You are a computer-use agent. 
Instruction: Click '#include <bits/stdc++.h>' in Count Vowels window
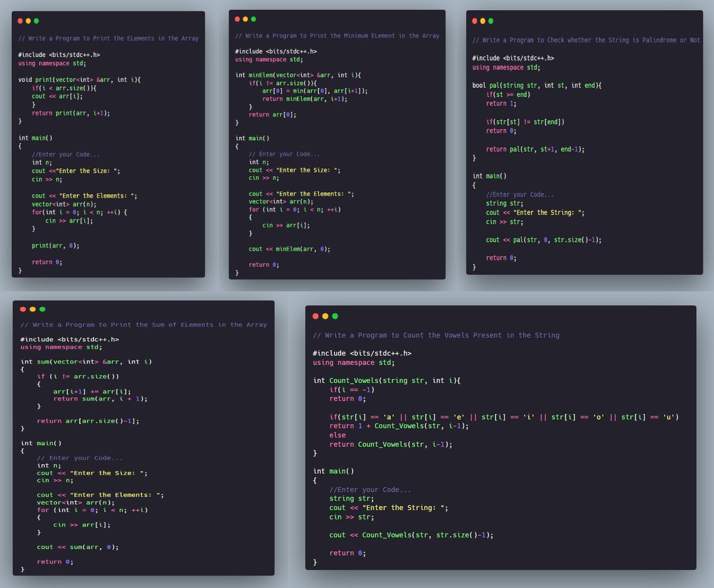coord(362,353)
